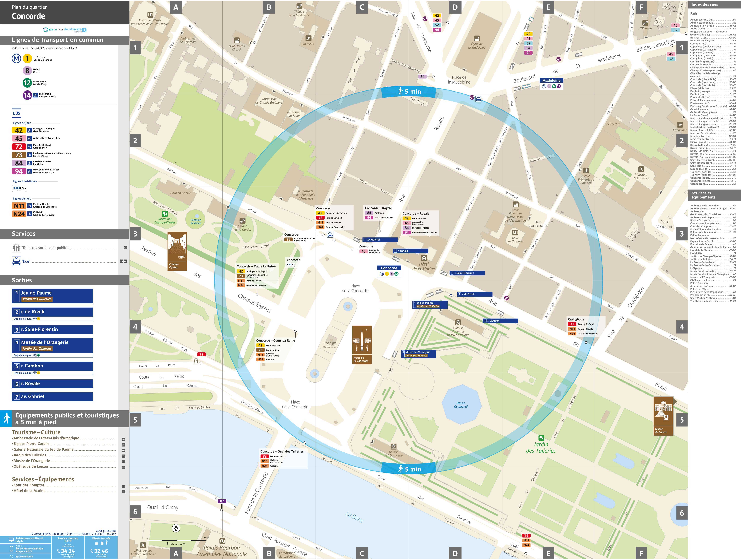Click the line 14 purple circle icon

pyautogui.click(x=27, y=95)
